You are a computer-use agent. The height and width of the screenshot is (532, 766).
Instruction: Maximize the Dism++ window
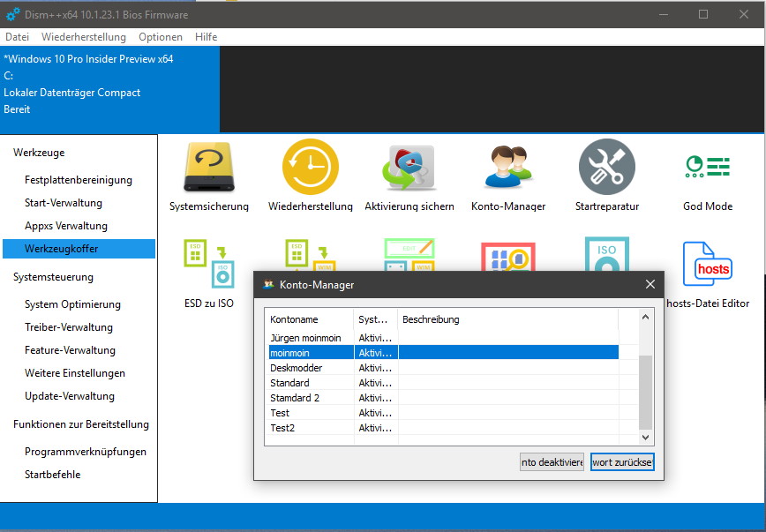pyautogui.click(x=703, y=15)
